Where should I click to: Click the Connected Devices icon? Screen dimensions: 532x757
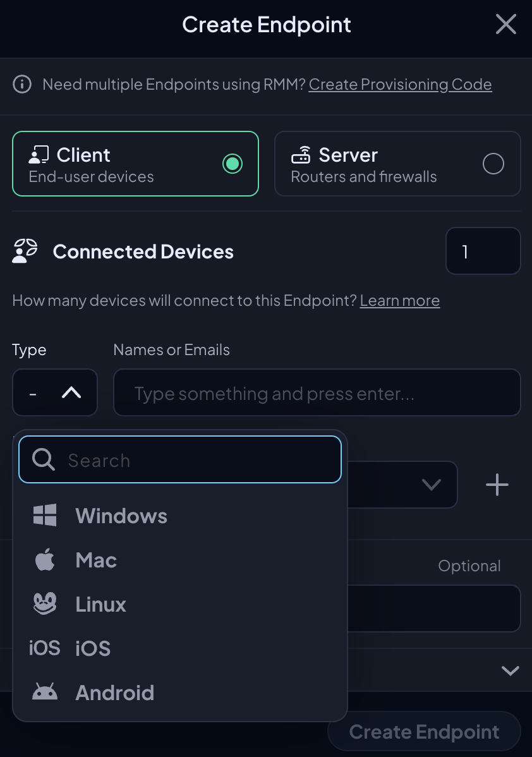[25, 251]
